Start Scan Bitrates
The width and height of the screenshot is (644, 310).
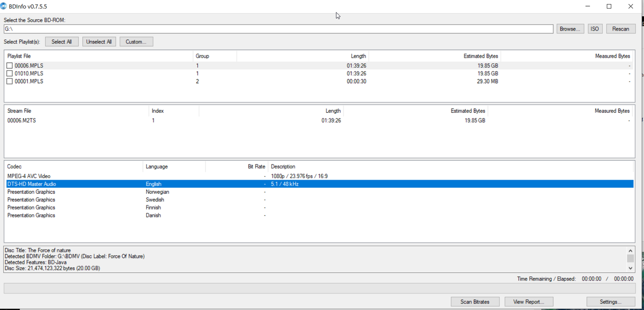click(475, 301)
